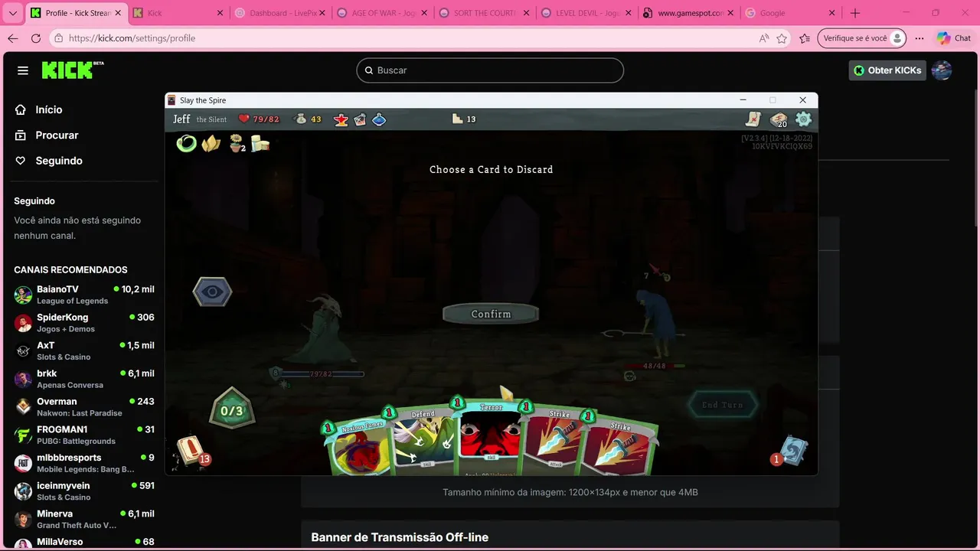This screenshot has height=551, width=980.
Task: Open the Kick hamburger menu
Action: tap(23, 70)
